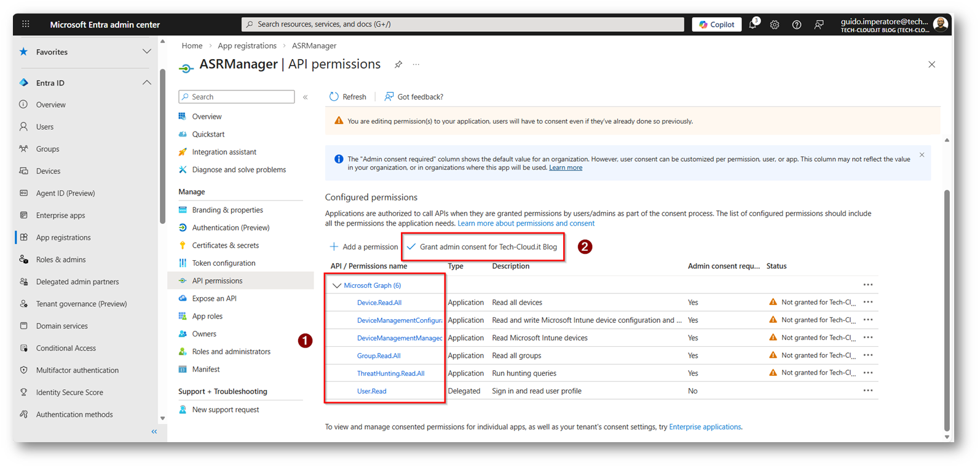This screenshot has width=980, height=468.
Task: Open options menu for Microsoft Graph group
Action: click(868, 285)
